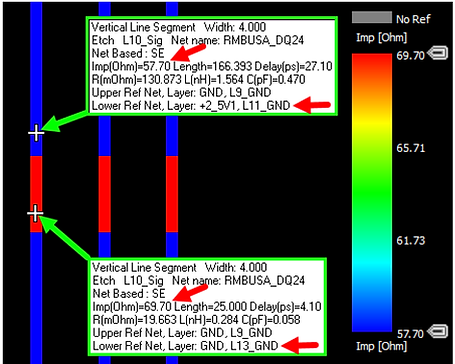Grab the upper limit handle beside 69.70
This screenshot has height=364, width=455.
pyautogui.click(x=437, y=53)
